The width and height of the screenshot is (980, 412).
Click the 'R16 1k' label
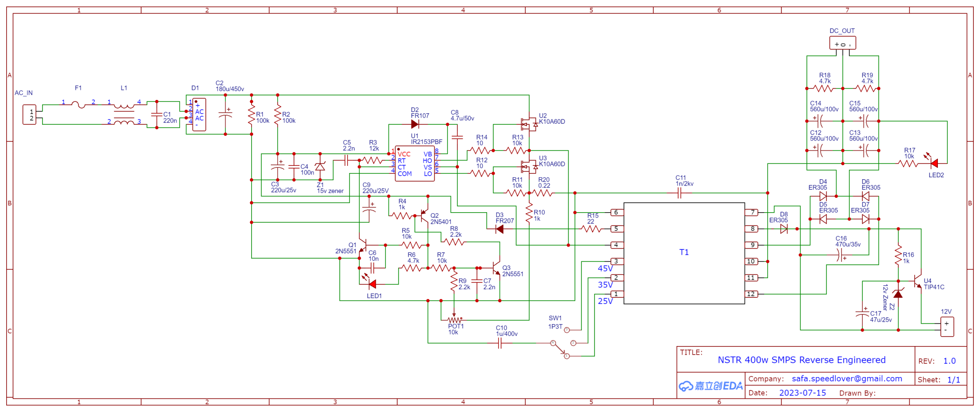click(908, 258)
